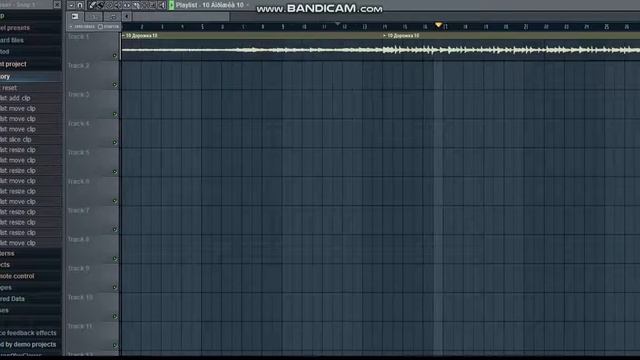The image size is (640, 360).
Task: Click small arrow beside the focus tabs
Action: click(x=127, y=16)
